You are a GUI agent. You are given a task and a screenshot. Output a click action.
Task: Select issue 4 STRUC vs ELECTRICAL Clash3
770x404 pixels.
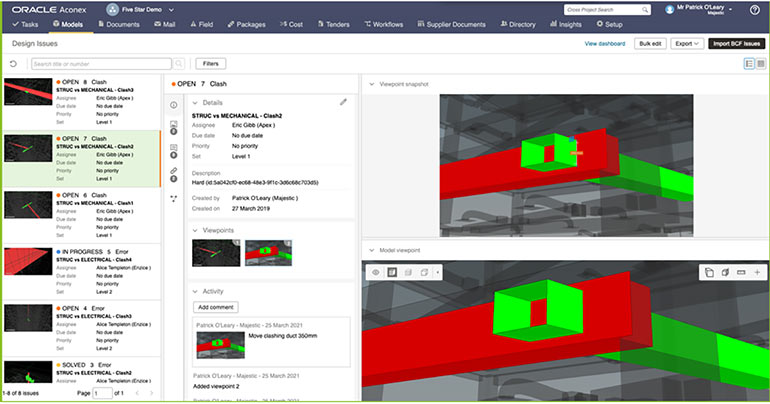(x=82, y=328)
